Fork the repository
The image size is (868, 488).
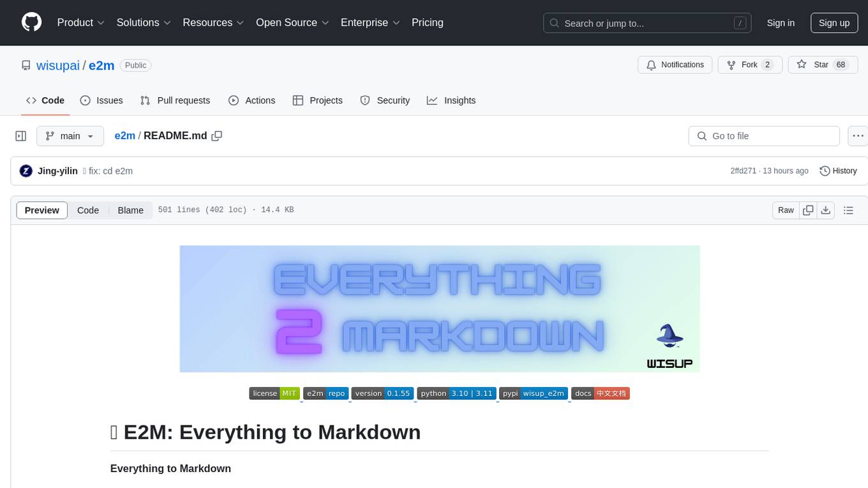point(750,65)
